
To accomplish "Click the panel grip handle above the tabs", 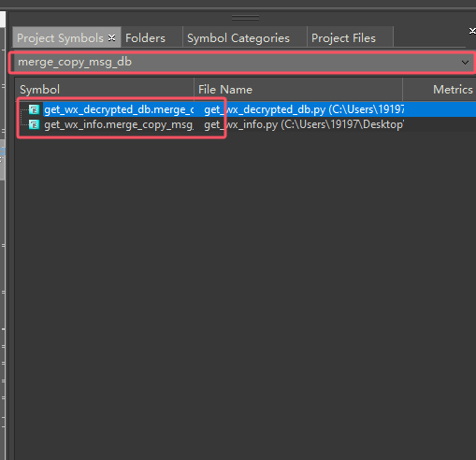I will (245, 18).
